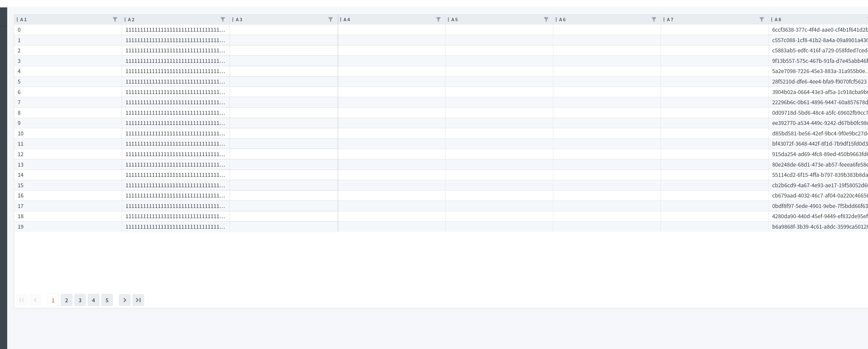Click cell with value 0 in A1
Screen dimensions: 868x349
68,30
